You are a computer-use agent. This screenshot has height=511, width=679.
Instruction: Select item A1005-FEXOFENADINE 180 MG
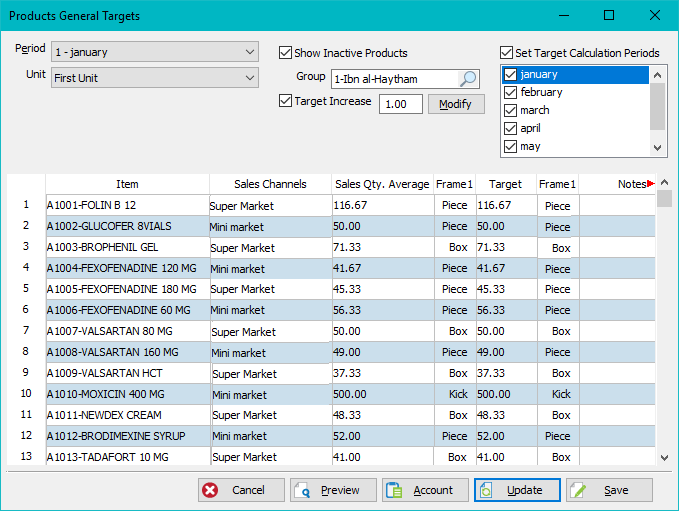[128, 289]
